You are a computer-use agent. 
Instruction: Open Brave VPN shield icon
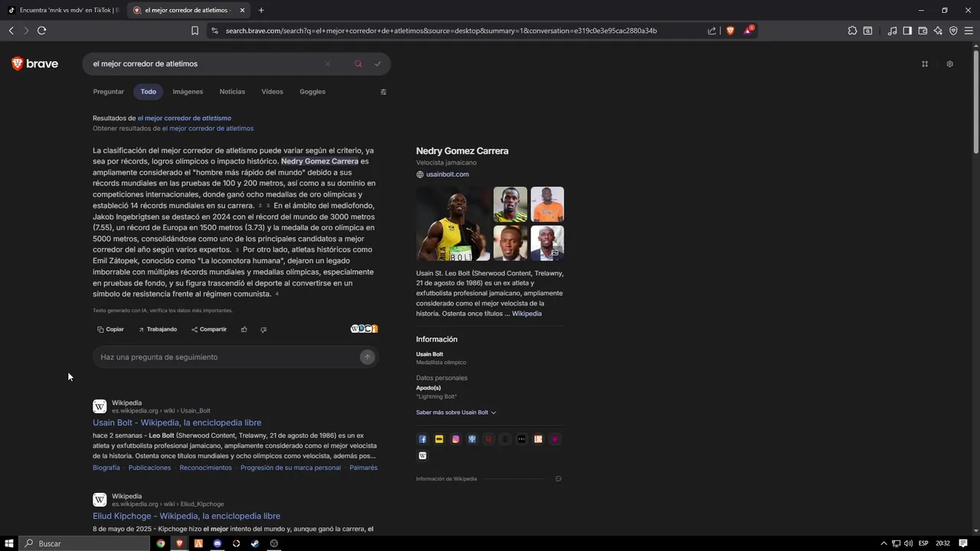point(953,31)
